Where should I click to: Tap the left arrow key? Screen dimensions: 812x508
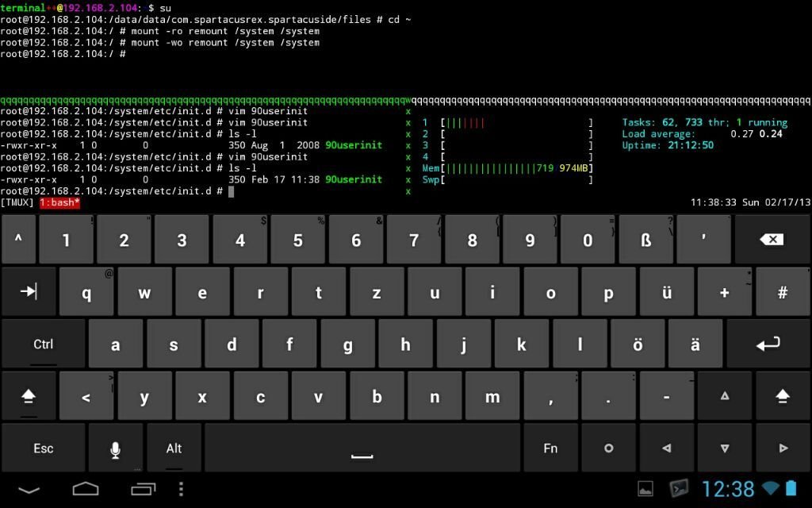(x=667, y=448)
